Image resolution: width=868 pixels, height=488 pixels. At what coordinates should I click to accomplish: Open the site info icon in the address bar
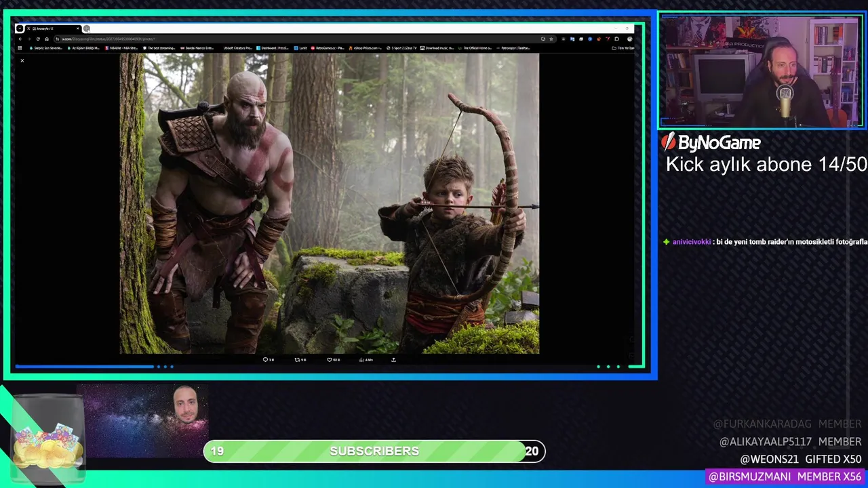(x=57, y=39)
